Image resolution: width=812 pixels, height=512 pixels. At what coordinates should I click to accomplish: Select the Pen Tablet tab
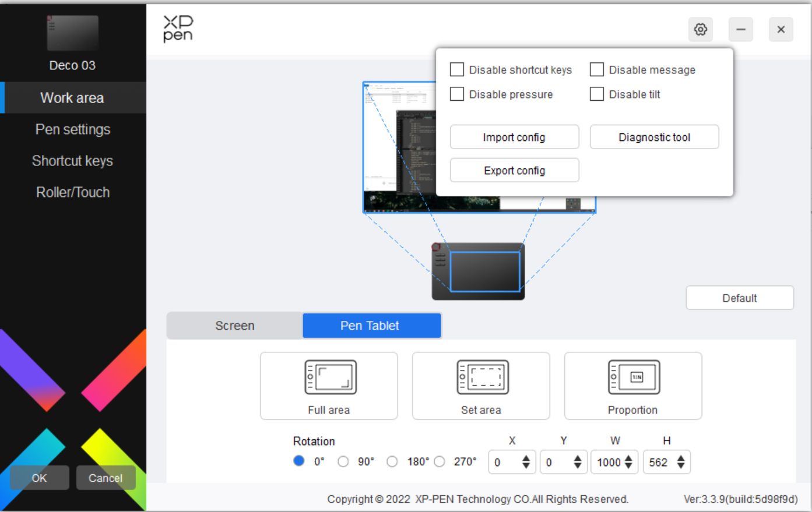[x=371, y=326]
